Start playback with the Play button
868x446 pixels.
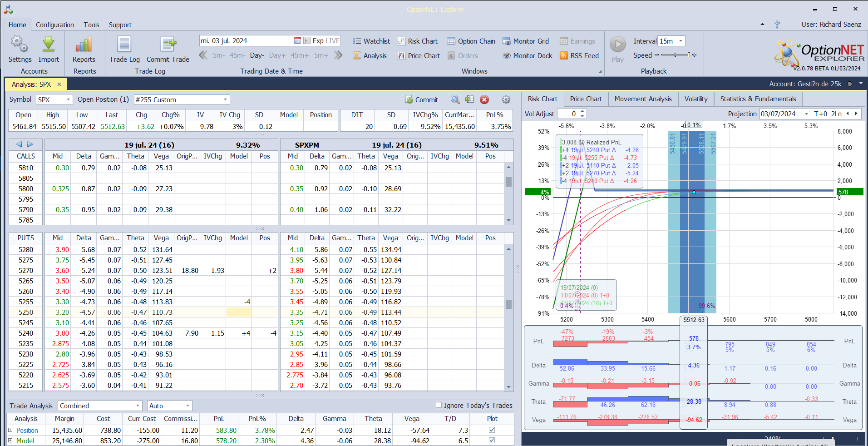pos(617,45)
